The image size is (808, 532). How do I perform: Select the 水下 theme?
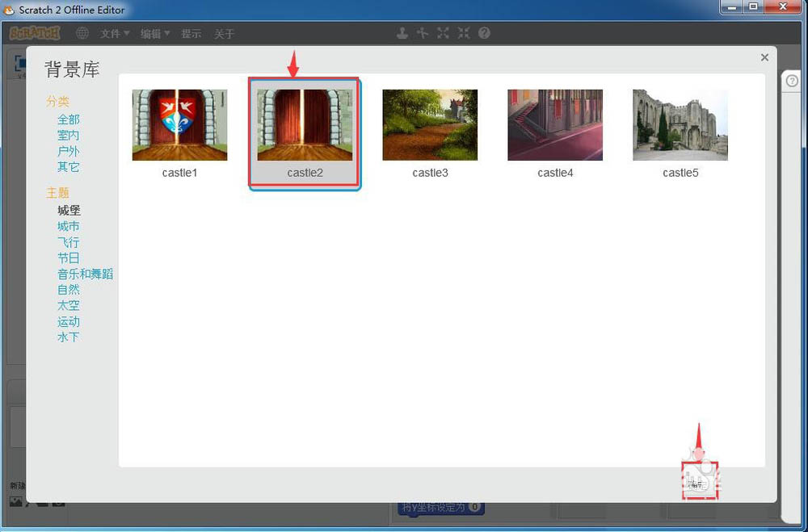click(69, 337)
